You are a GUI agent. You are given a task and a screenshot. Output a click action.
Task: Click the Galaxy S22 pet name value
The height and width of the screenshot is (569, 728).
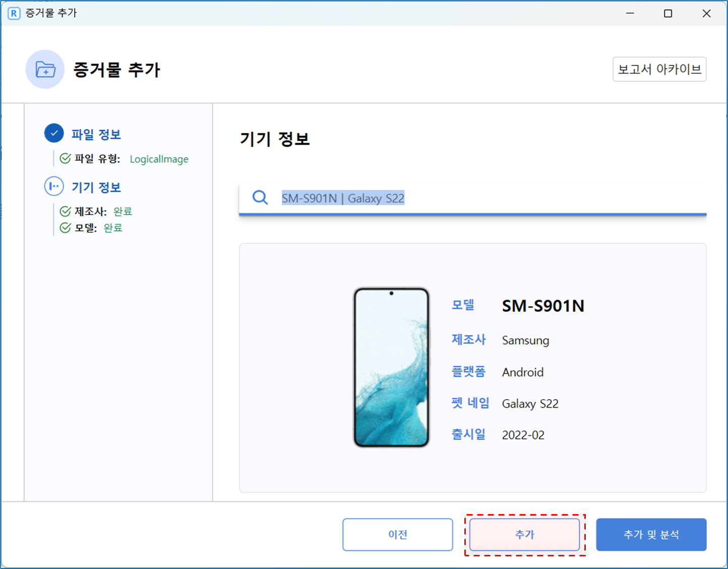(530, 404)
